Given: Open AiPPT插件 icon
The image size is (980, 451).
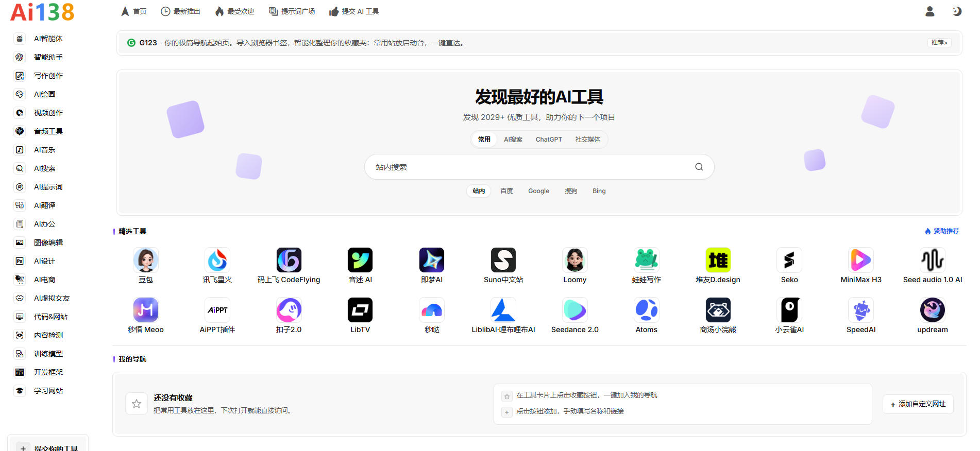Looking at the screenshot, I should tap(217, 310).
